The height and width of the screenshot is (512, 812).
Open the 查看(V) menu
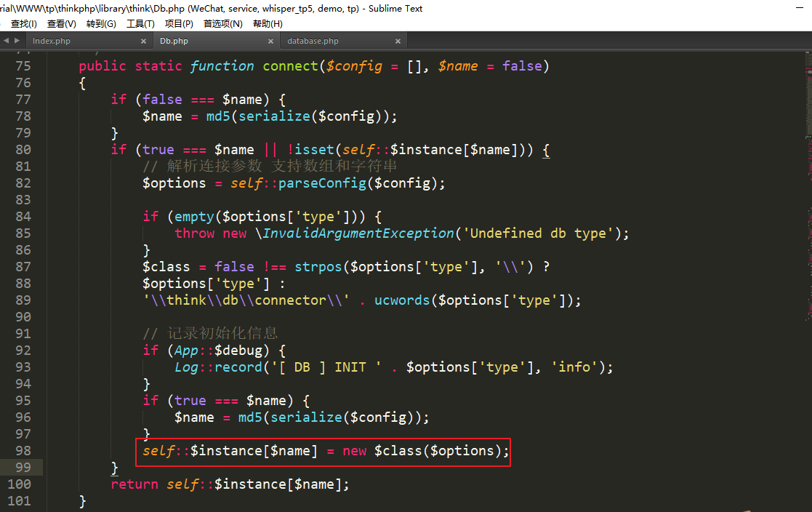(61, 23)
